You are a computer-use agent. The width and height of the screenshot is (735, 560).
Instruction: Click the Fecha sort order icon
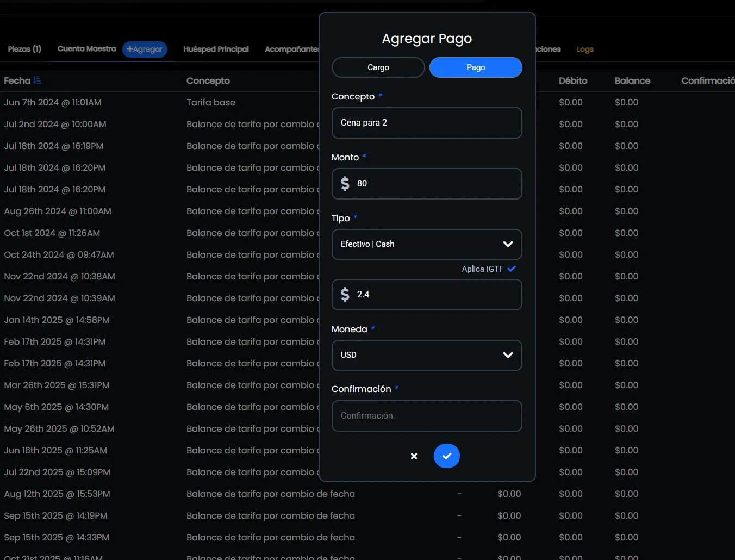tap(37, 80)
